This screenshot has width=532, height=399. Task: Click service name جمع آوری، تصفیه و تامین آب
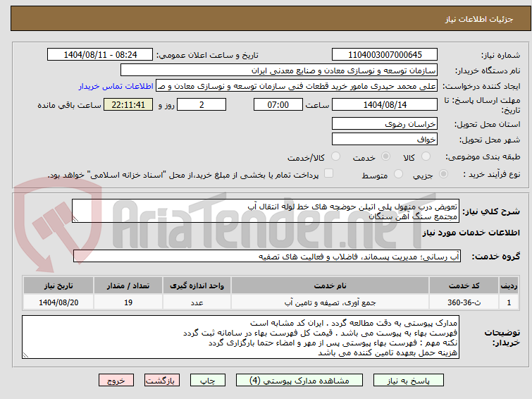[x=330, y=302]
